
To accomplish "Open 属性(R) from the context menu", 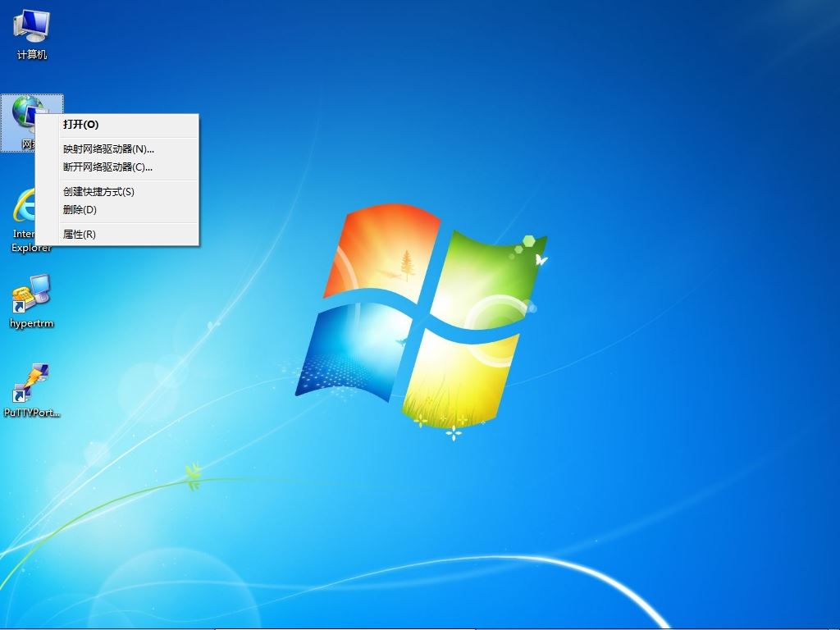I will point(117,234).
